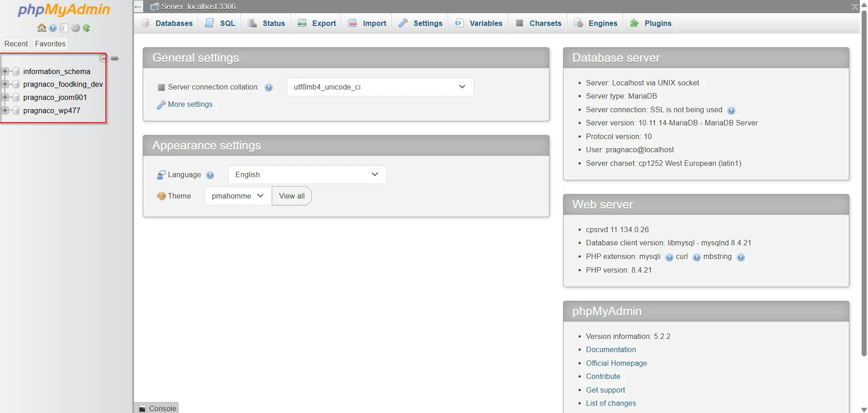Open MariaDB documentation page icon in sidebar

pyautogui.click(x=64, y=28)
